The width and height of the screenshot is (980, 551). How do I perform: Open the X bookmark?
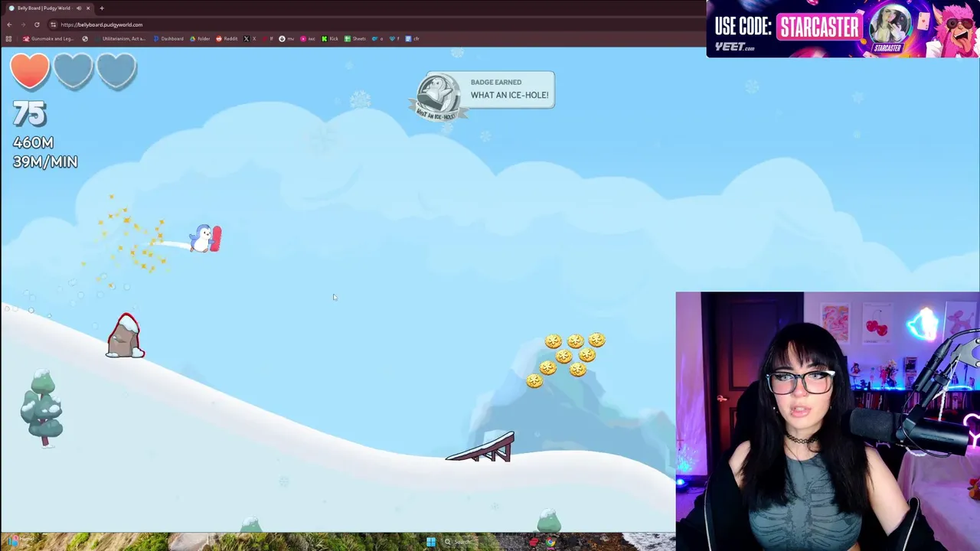250,38
